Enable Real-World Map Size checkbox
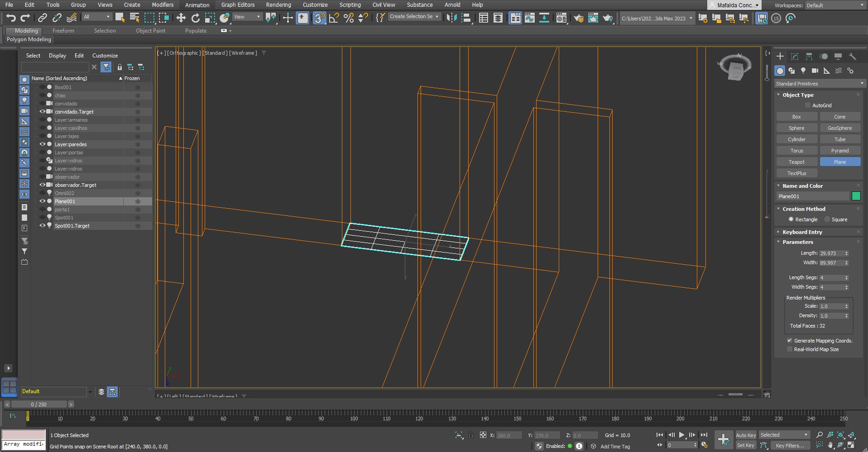The image size is (868, 452). pyautogui.click(x=790, y=349)
